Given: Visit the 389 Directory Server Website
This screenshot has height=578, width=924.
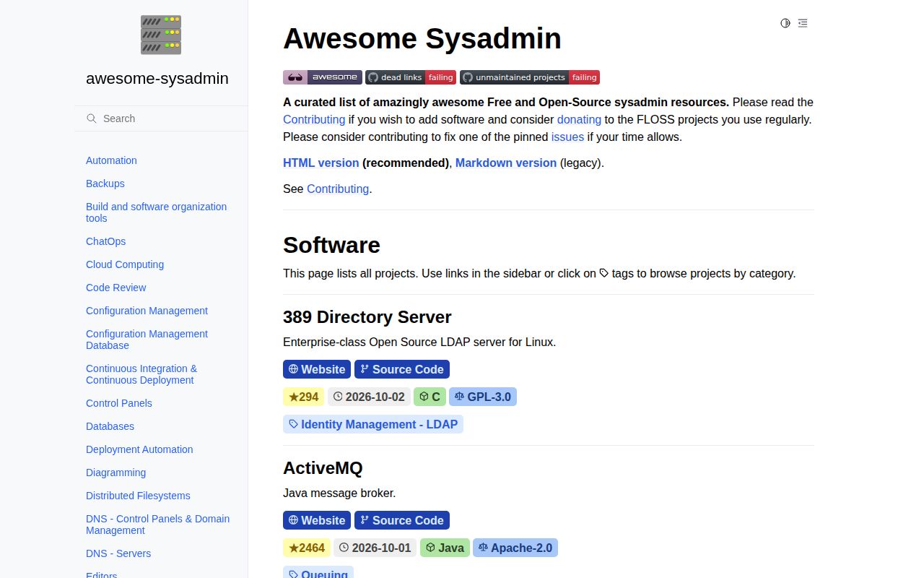Looking at the screenshot, I should (317, 369).
